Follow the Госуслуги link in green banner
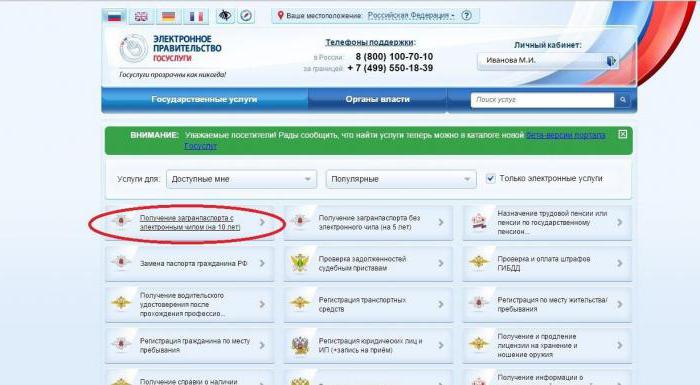The width and height of the screenshot is (700, 385). pyautogui.click(x=200, y=146)
